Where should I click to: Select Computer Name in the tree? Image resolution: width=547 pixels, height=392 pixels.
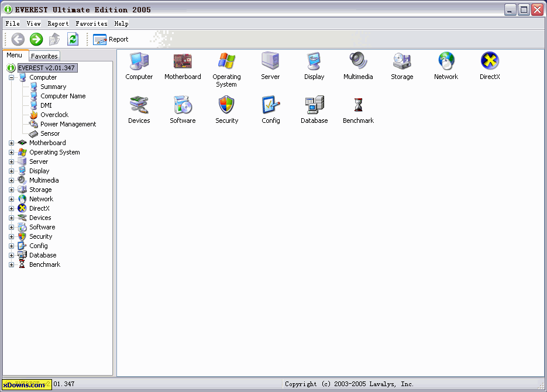click(63, 97)
